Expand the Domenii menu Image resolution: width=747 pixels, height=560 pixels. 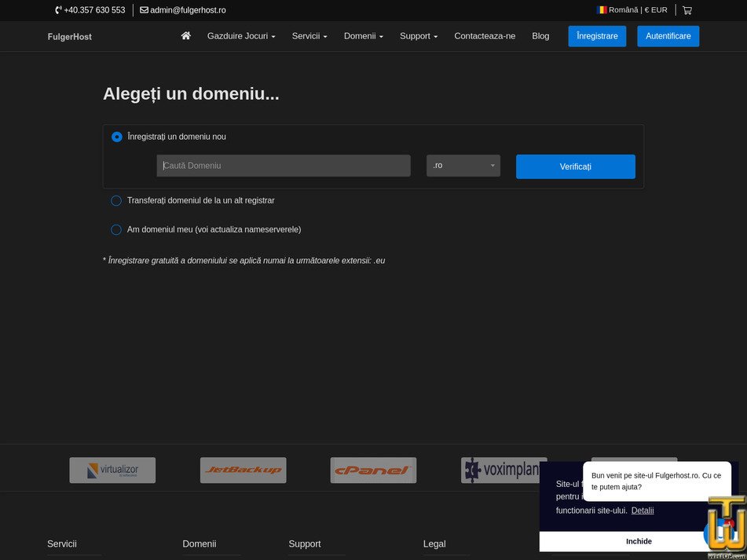[x=363, y=35]
